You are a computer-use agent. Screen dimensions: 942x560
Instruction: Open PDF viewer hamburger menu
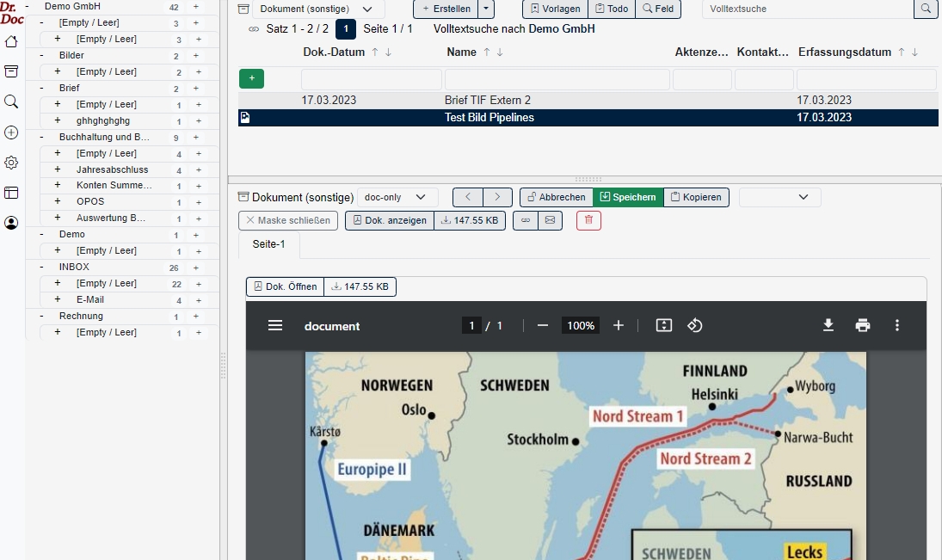pos(275,326)
